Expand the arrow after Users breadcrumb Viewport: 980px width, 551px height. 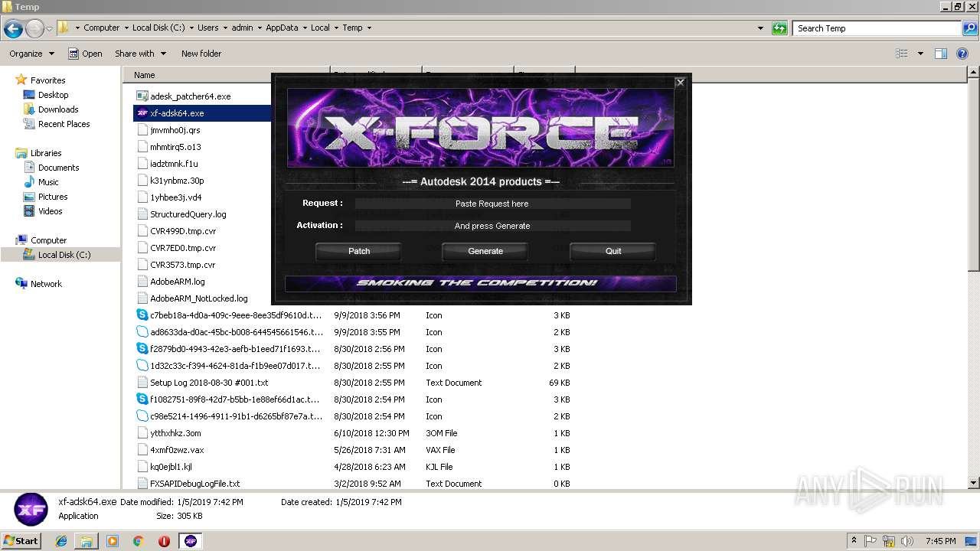click(x=224, y=28)
